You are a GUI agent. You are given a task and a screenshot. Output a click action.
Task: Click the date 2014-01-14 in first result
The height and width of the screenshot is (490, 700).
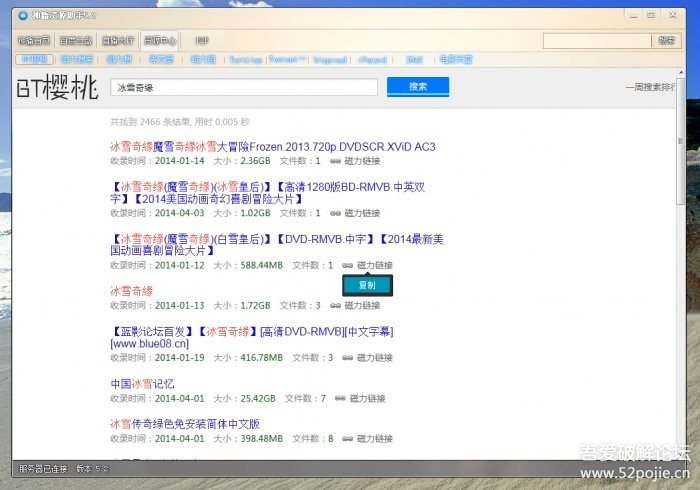coord(179,161)
